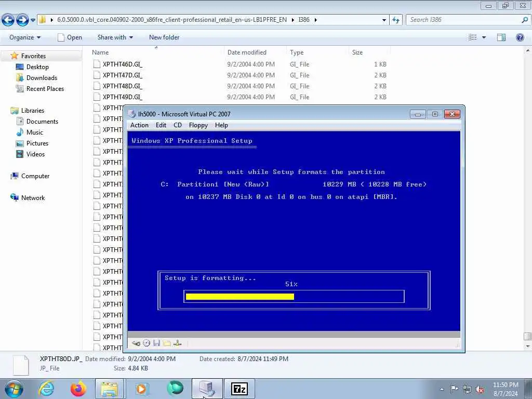Screen dimensions: 532x399
Task: Open the Share with dropdown
Action: 115,37
